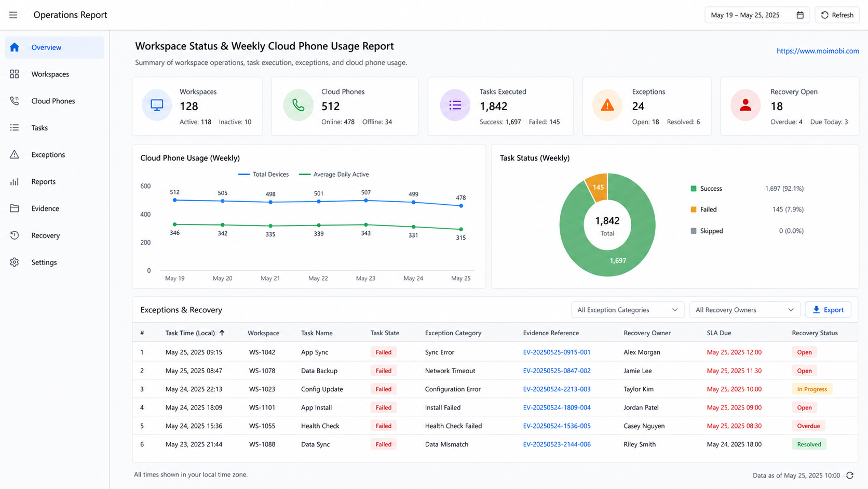
Task: Click the Configuration Error category cell
Action: coord(453,389)
